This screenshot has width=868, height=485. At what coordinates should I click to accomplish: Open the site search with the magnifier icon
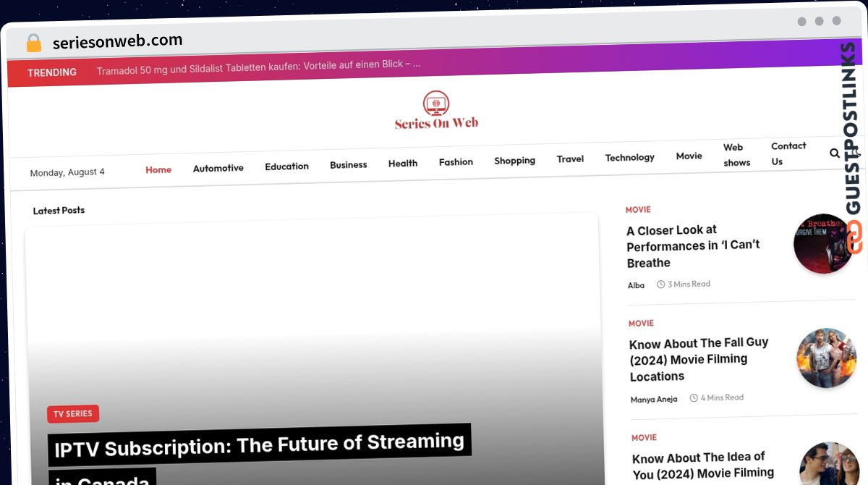coord(835,153)
